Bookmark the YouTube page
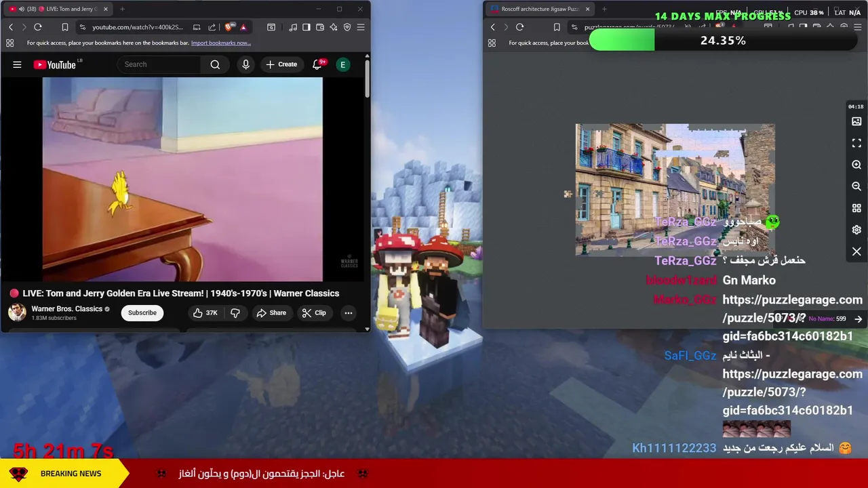This screenshot has width=868, height=488. [x=64, y=27]
